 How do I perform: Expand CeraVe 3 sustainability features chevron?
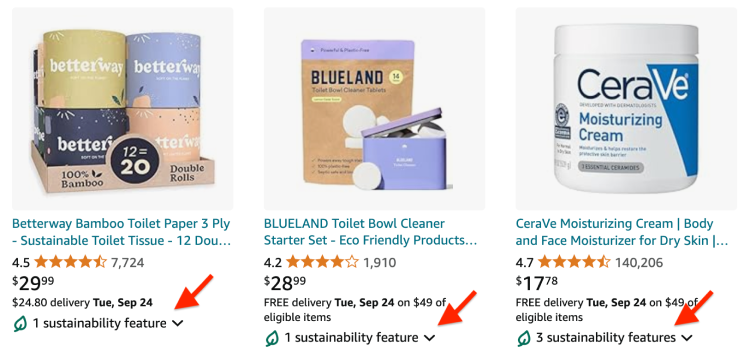pyautogui.click(x=687, y=338)
